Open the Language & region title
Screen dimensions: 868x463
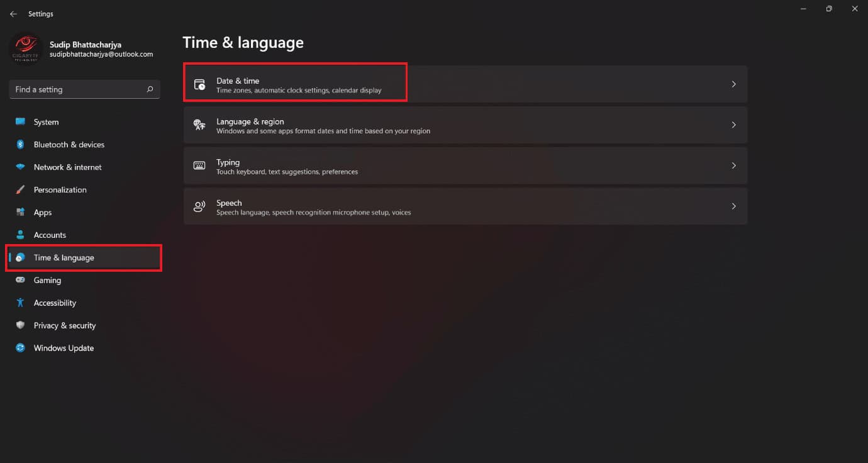250,121
